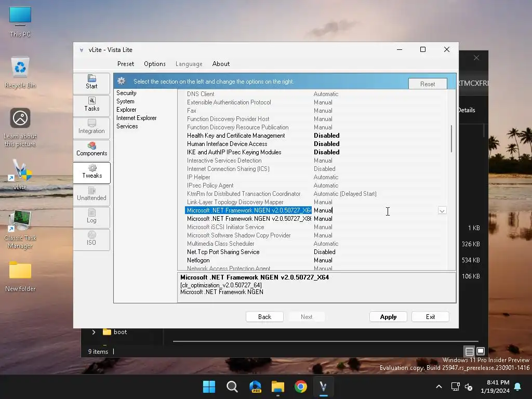532x399 pixels.
Task: Switch Explorer window to large icons view
Action: pyautogui.click(x=481, y=351)
